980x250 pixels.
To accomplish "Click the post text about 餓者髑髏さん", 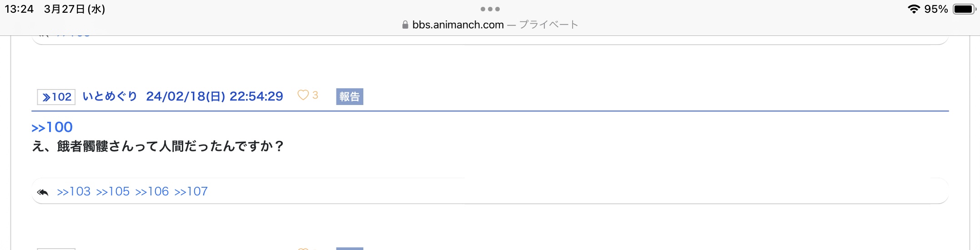I will pyautogui.click(x=157, y=146).
